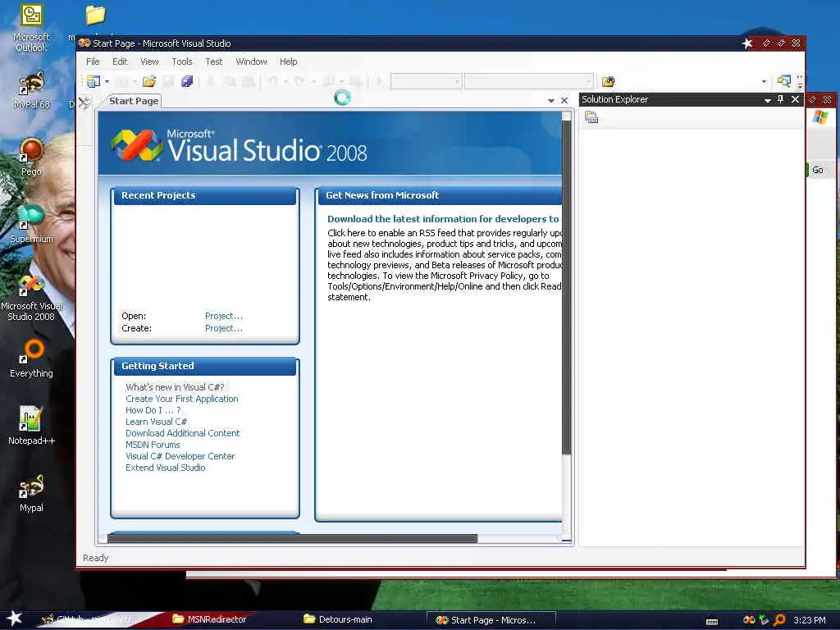Click the Extend Visual Studio link
The width and height of the screenshot is (840, 630).
pos(166,468)
